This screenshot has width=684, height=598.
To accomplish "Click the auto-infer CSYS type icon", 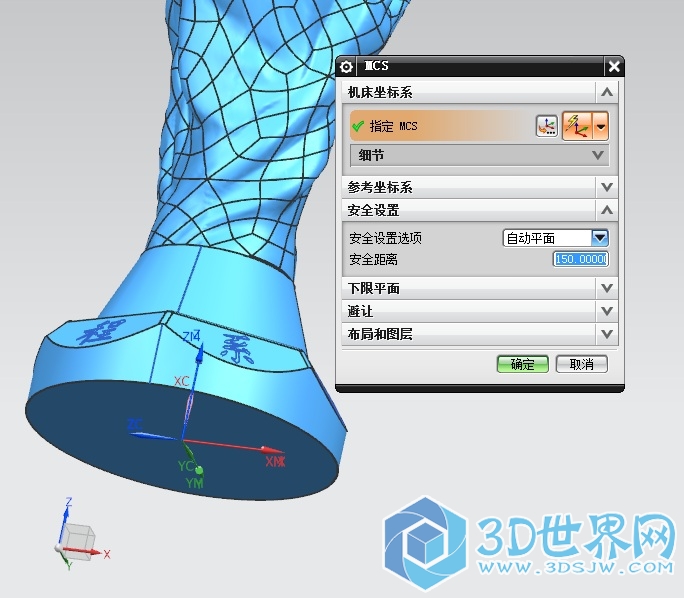I will [x=577, y=126].
